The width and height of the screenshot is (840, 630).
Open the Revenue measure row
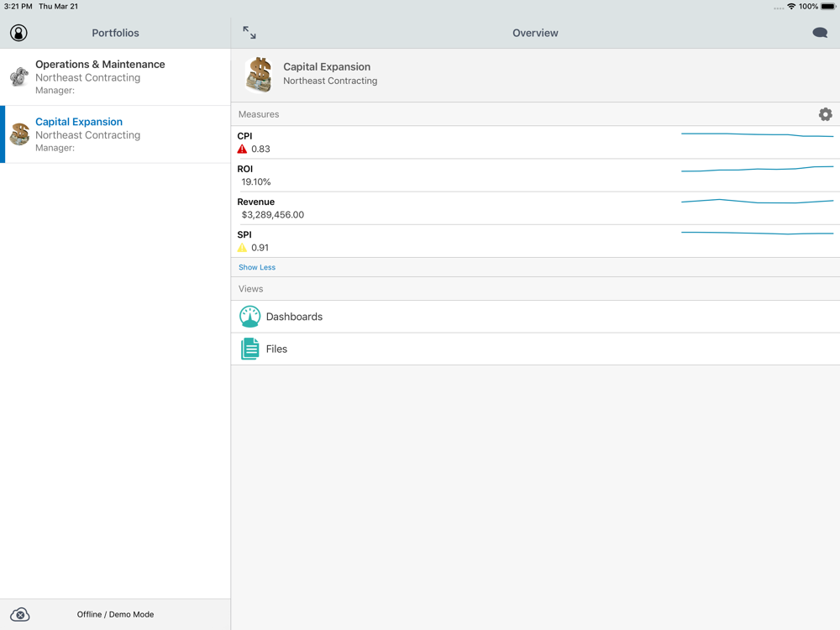coord(535,207)
